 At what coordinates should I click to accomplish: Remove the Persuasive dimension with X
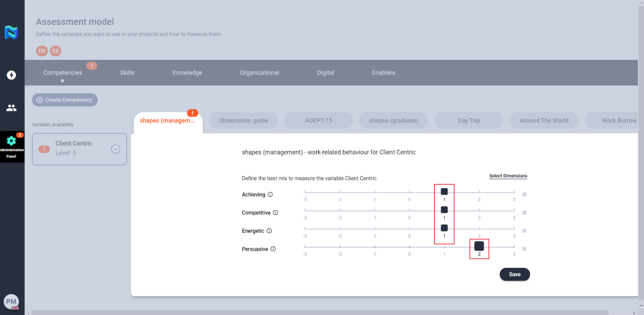coord(525,249)
